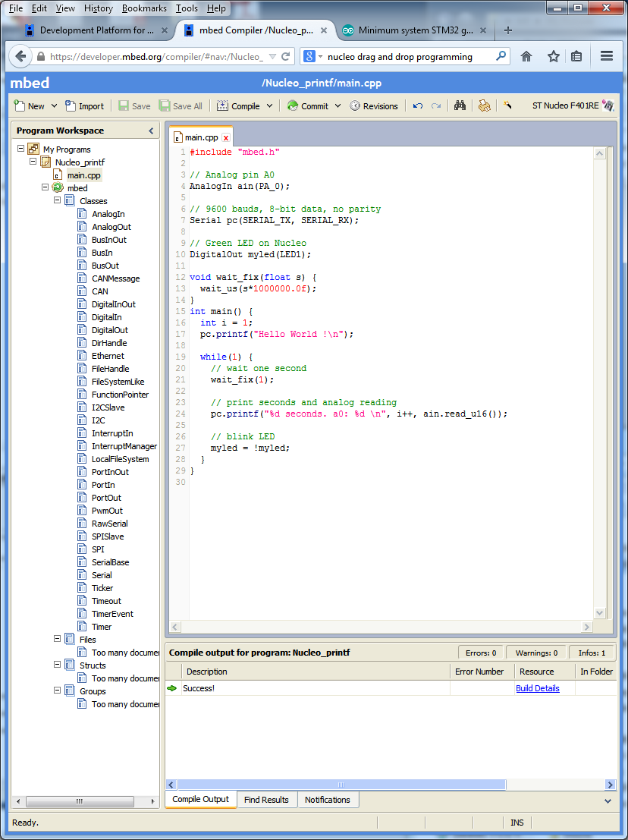Close the main.cpp editor tab

click(x=225, y=137)
